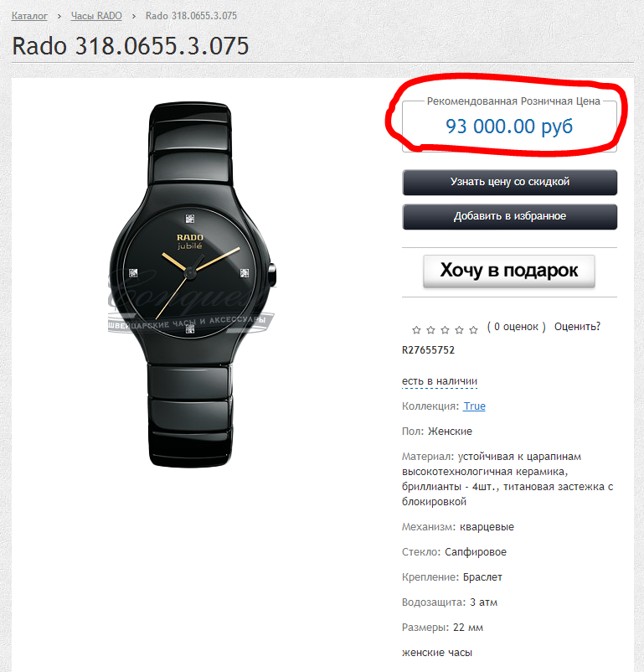The height and width of the screenshot is (672, 644).
Task: Choose the third rating star
Action: [x=445, y=330]
